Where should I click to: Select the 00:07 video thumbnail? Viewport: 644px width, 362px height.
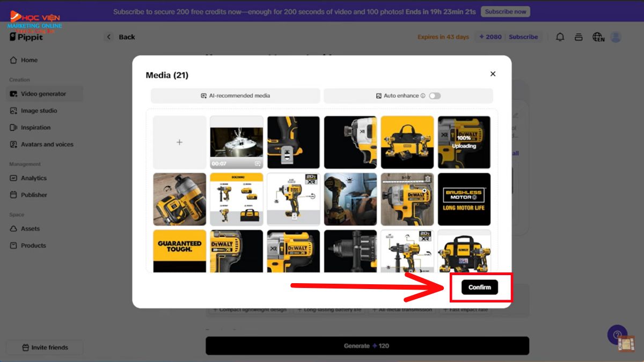pyautogui.click(x=237, y=142)
